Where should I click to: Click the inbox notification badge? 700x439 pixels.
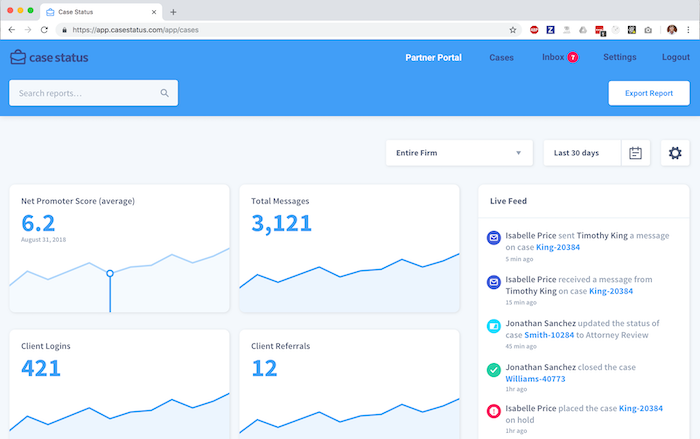[573, 57]
